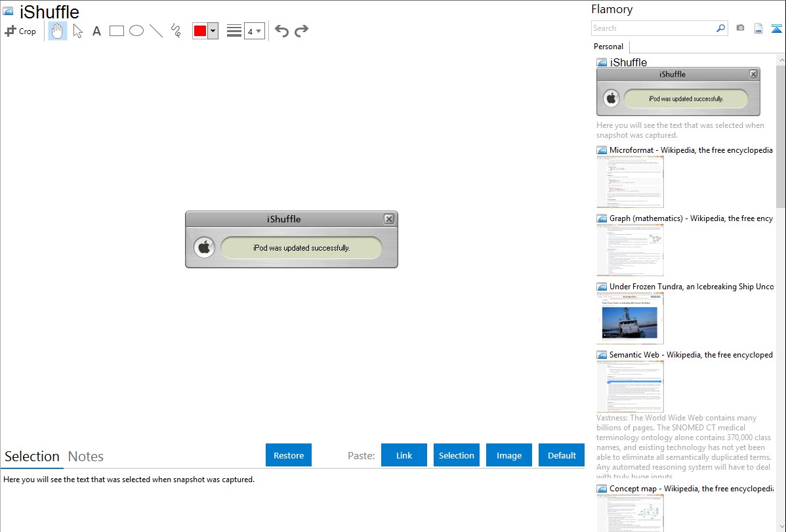Select the Crop tool

20,31
